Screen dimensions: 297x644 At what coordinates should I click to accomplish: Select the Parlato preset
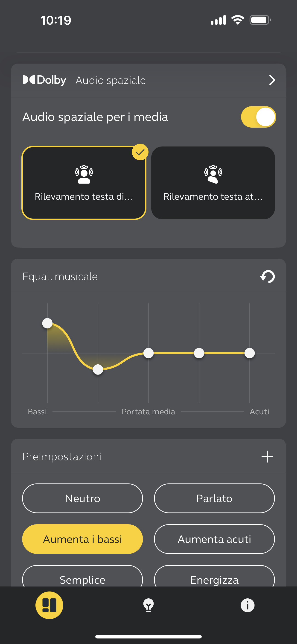(x=214, y=498)
